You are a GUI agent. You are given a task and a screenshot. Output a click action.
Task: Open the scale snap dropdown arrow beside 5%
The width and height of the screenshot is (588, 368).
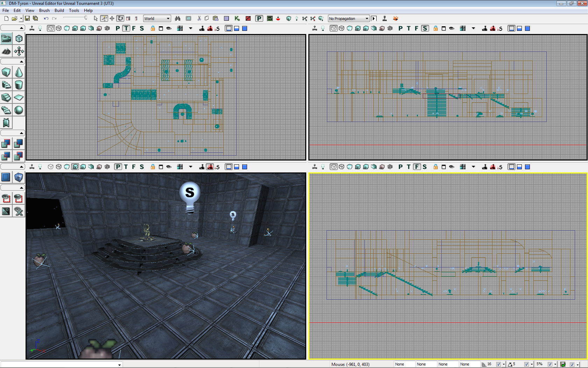[555, 364]
